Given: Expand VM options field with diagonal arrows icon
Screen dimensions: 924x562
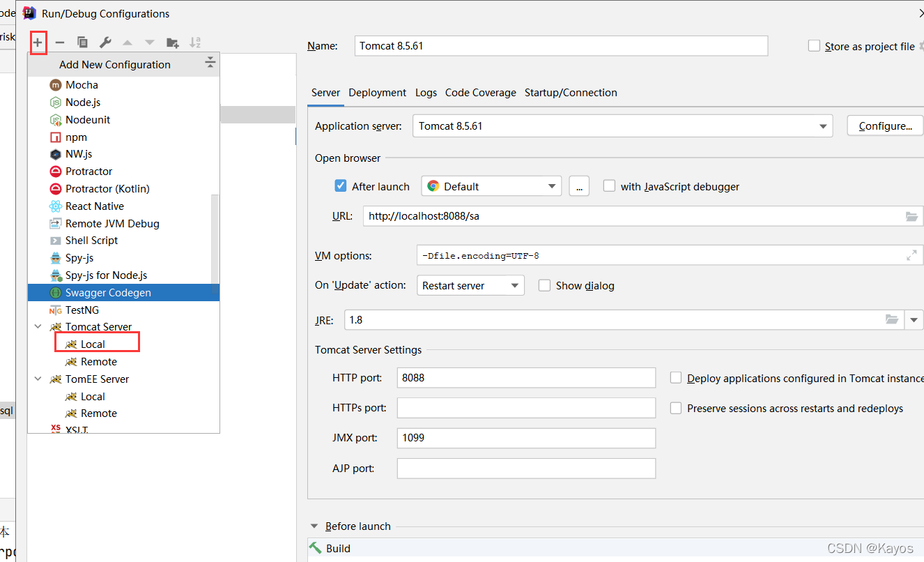Looking at the screenshot, I should (x=911, y=255).
